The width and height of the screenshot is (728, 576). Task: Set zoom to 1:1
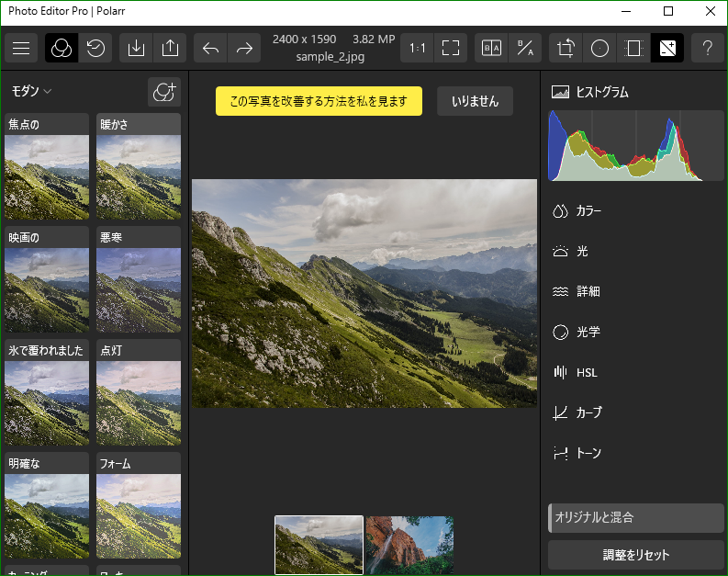417,48
